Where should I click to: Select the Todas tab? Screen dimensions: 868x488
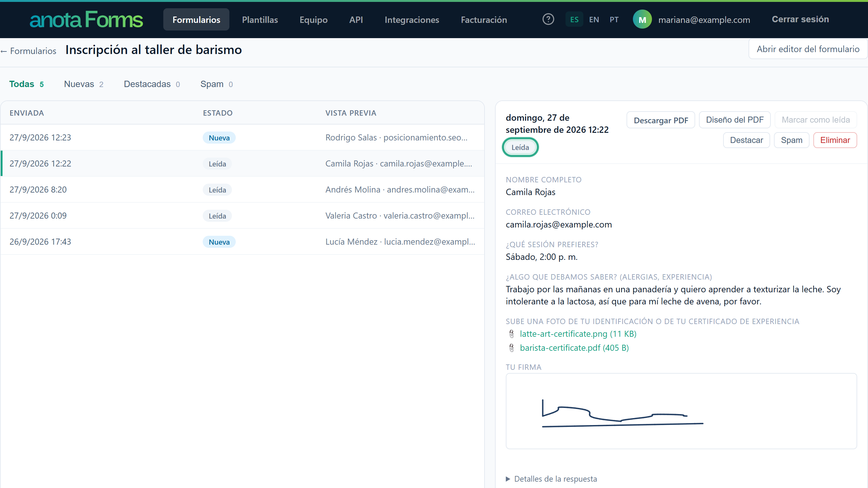coord(26,84)
